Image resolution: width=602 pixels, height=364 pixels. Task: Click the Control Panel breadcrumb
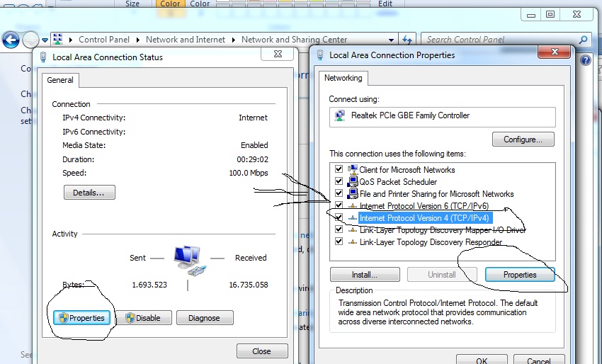tap(103, 40)
